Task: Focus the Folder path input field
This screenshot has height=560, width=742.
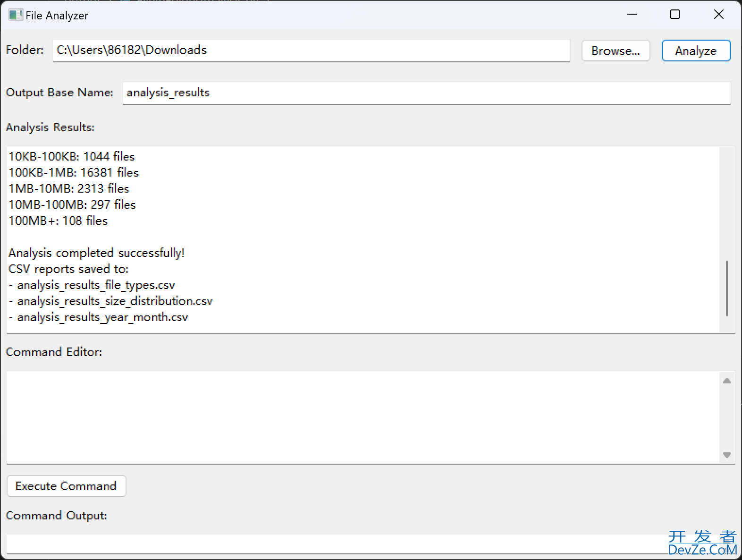Action: 311,50
